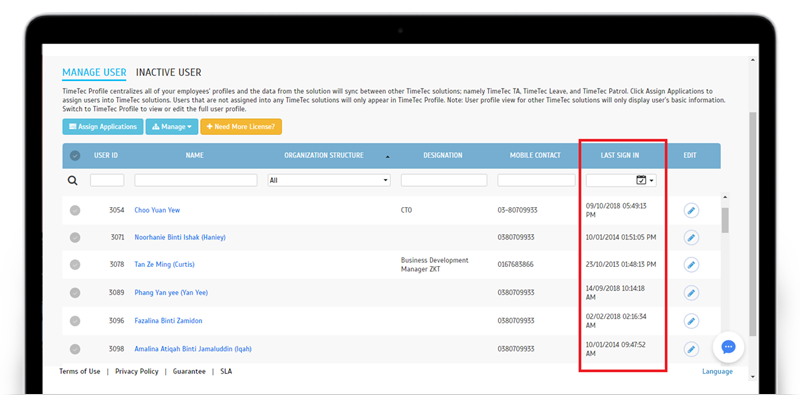Open Phang Yan yee profile link

pos(171,293)
